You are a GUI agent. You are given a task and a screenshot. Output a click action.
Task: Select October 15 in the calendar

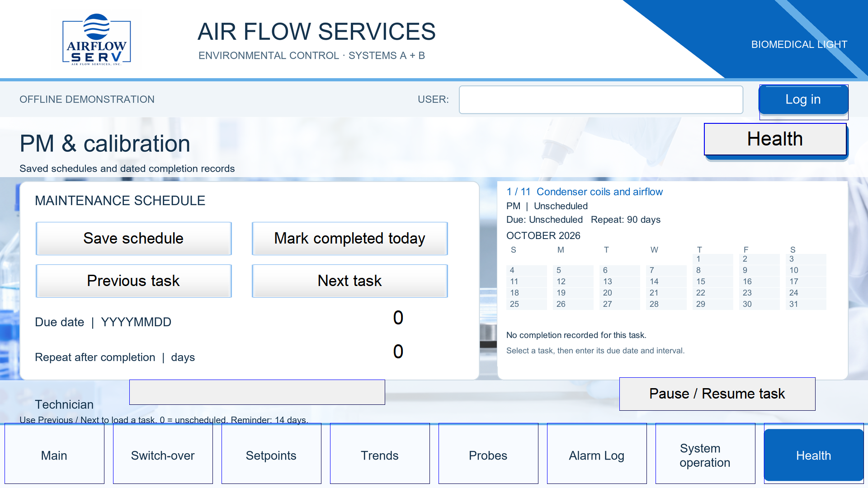point(713,282)
